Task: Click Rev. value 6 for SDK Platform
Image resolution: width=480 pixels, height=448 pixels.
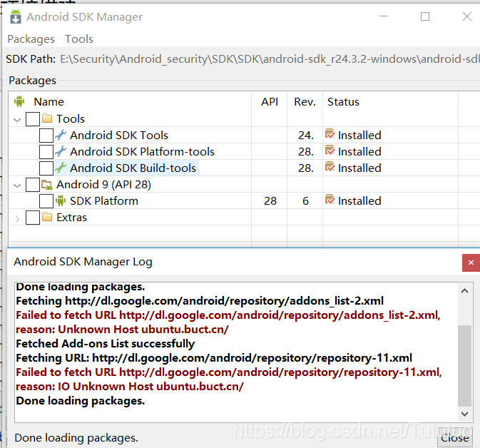Action: [305, 201]
